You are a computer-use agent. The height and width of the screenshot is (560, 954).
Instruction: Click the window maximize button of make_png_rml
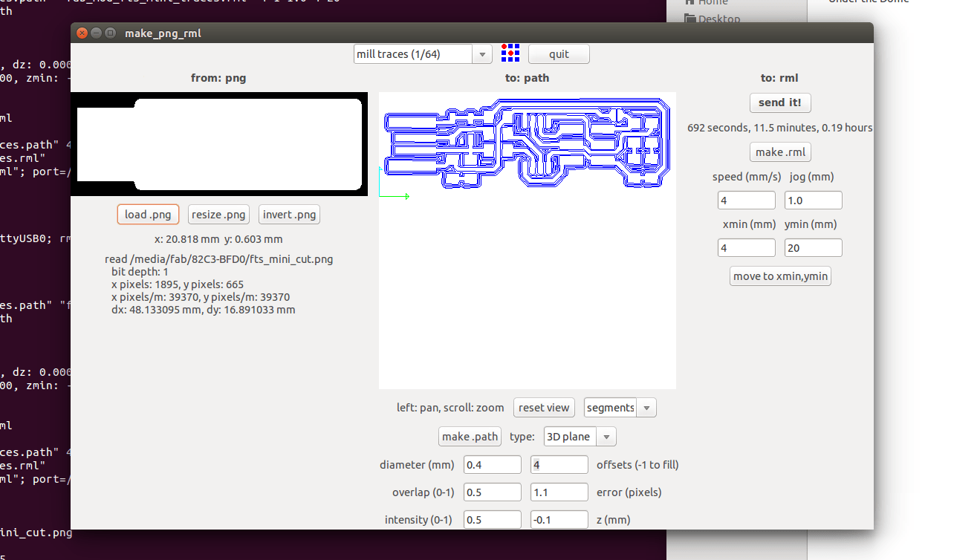[x=110, y=33]
